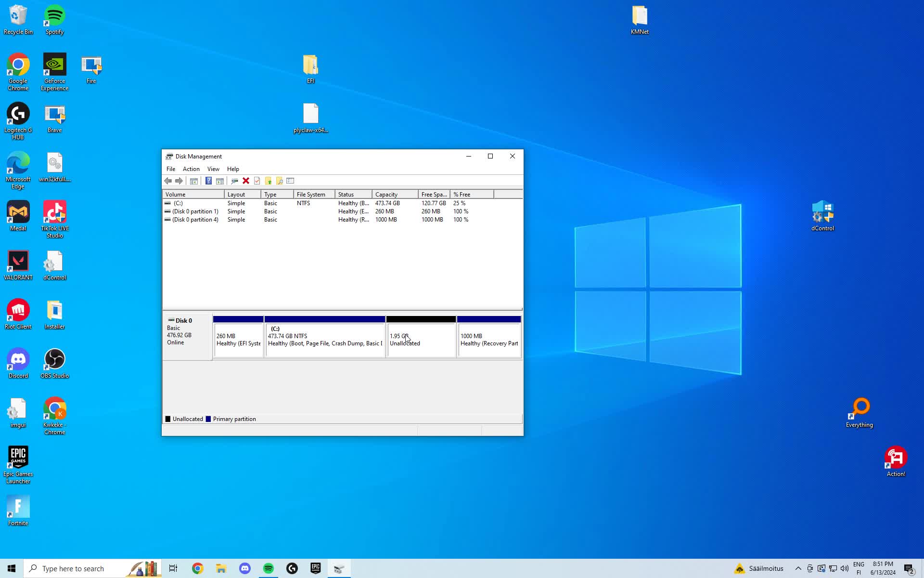Toggle the Show/Hide action pane icon

point(219,181)
